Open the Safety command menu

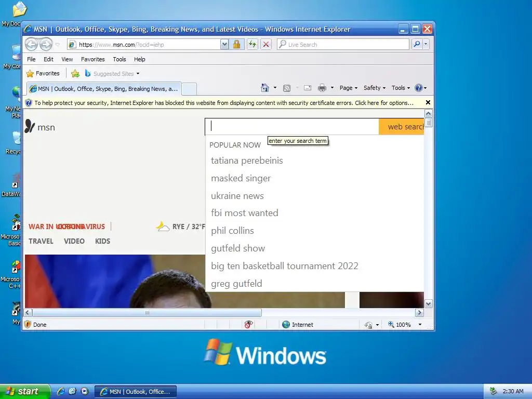(374, 88)
